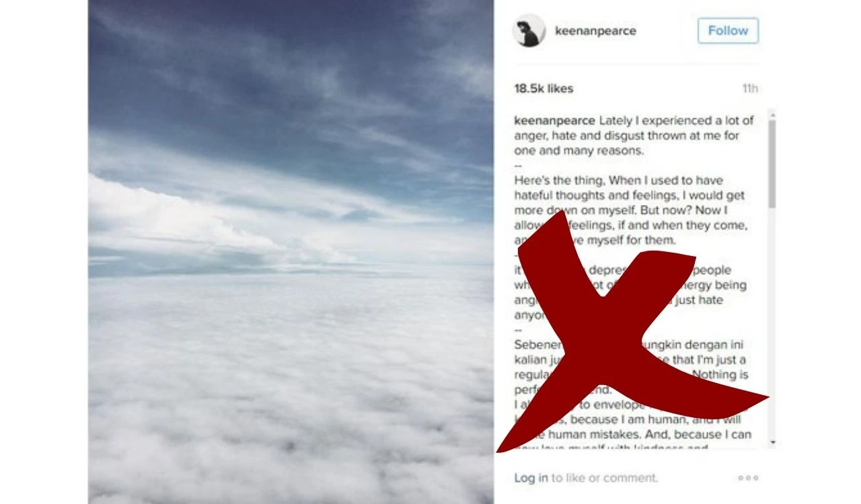Click the scrollbar up arrow in caption

[772, 114]
